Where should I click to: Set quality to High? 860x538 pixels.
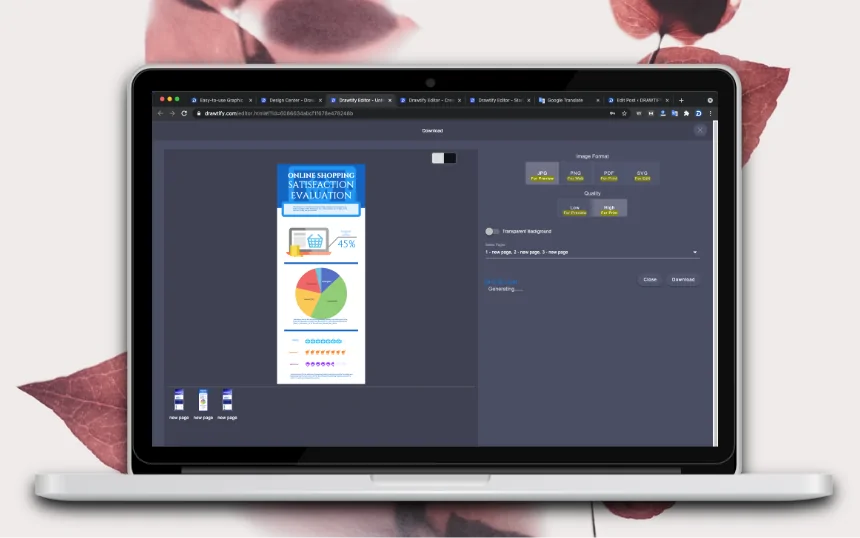[x=609, y=208]
